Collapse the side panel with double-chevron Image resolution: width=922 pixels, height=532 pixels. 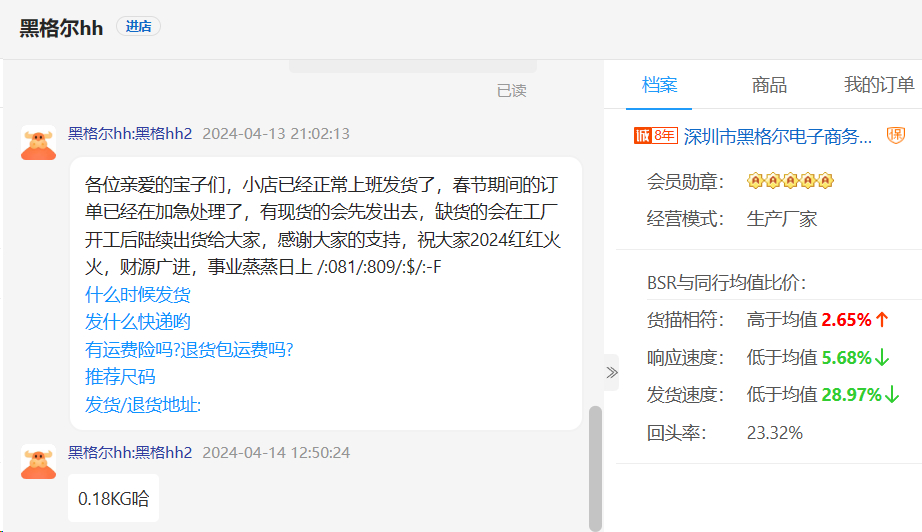[612, 372]
